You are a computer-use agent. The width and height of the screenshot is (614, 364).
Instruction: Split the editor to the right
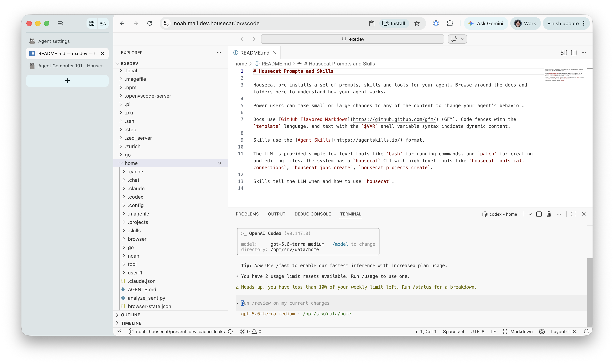574,52
